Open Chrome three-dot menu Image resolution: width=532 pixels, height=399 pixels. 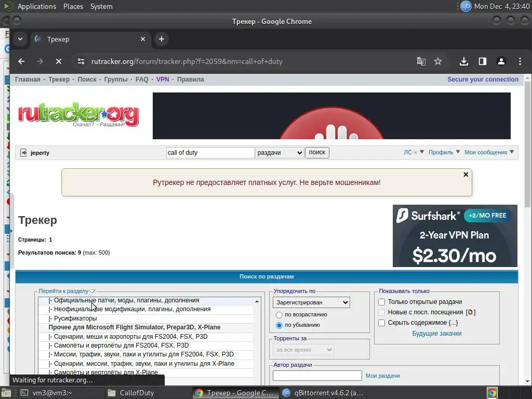(520, 61)
